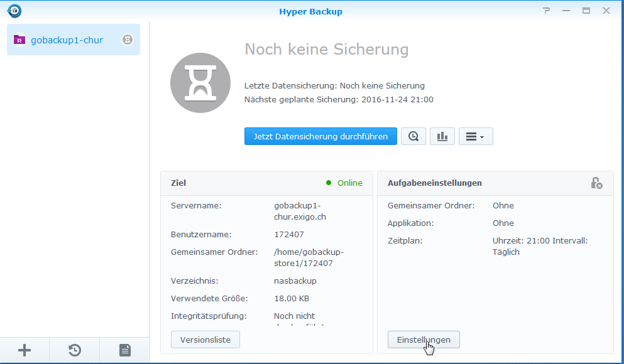624x364 pixels.
Task: Minimize the Hyper Backup window
Action: pyautogui.click(x=566, y=11)
